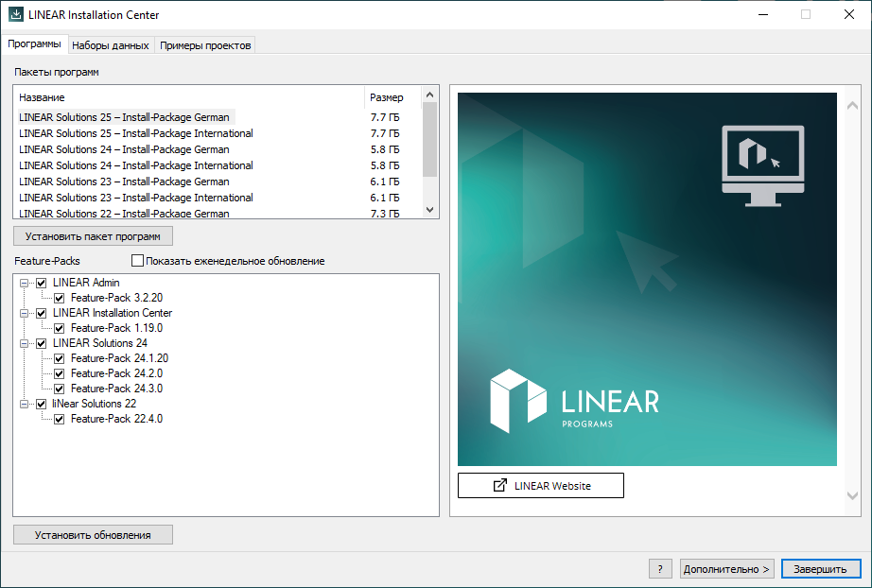The width and height of the screenshot is (872, 588).
Task: Select the LINEAR Solutions 24 tree label
Action: click(100, 343)
